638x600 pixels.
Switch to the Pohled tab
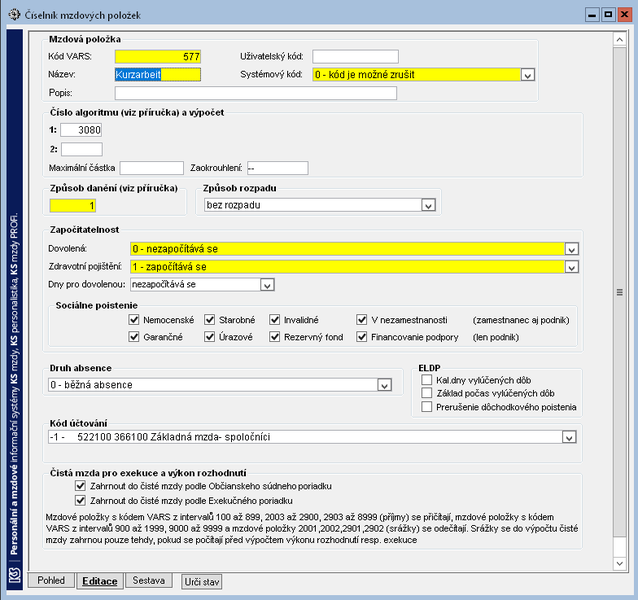point(51,580)
